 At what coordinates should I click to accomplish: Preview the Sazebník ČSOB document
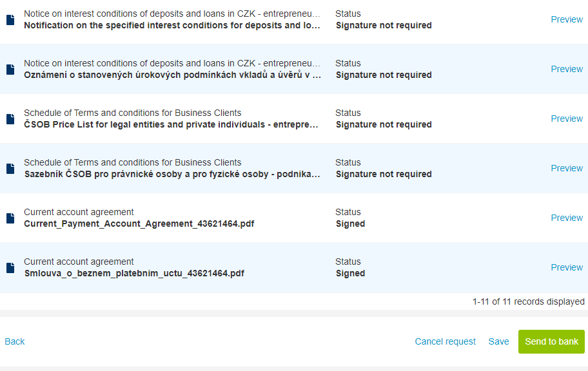pyautogui.click(x=567, y=168)
